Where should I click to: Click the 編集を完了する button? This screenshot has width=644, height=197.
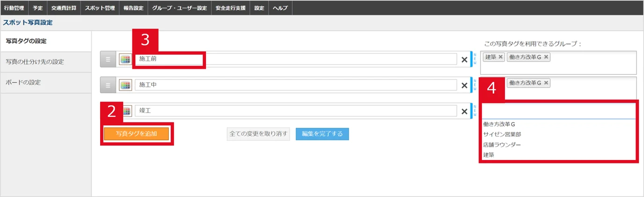click(x=322, y=134)
